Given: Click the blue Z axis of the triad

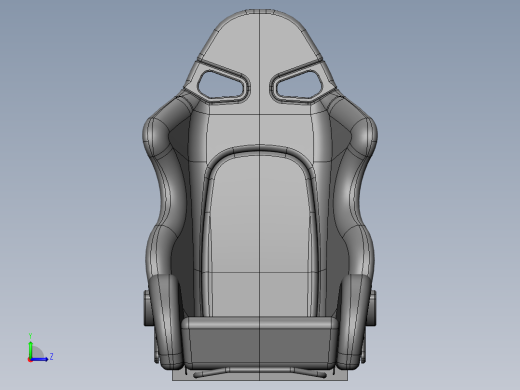Looking at the screenshot, I should point(39,359).
